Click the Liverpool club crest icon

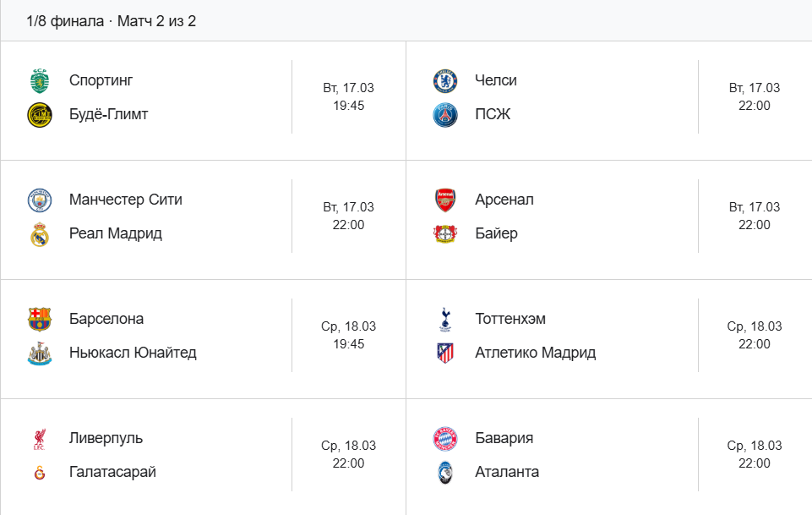(40, 439)
